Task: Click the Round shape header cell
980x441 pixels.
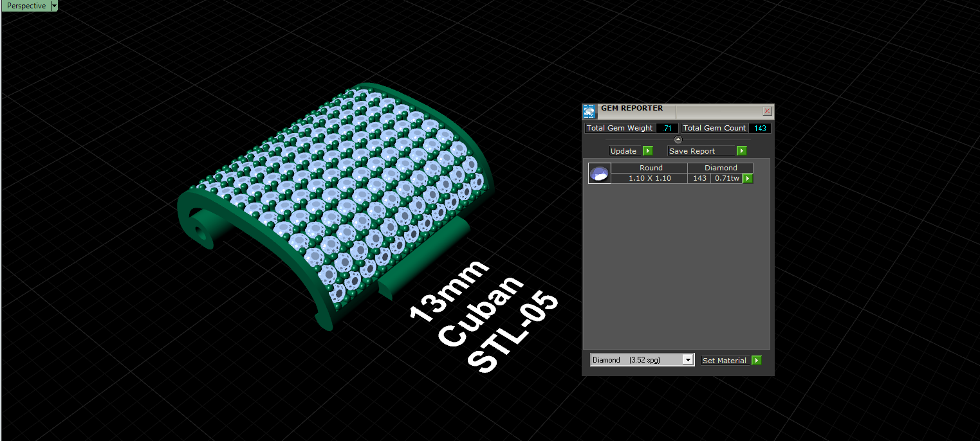Action: click(651, 168)
